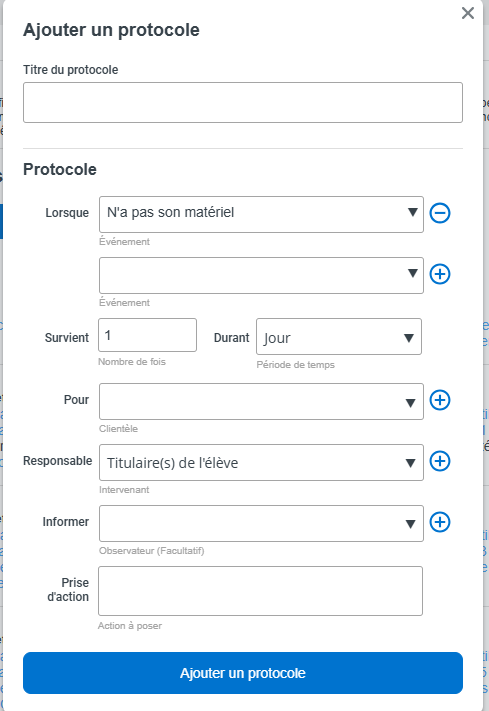Click the "Titre du protocole" label
Viewport: 489px width, 711px height.
click(71, 70)
